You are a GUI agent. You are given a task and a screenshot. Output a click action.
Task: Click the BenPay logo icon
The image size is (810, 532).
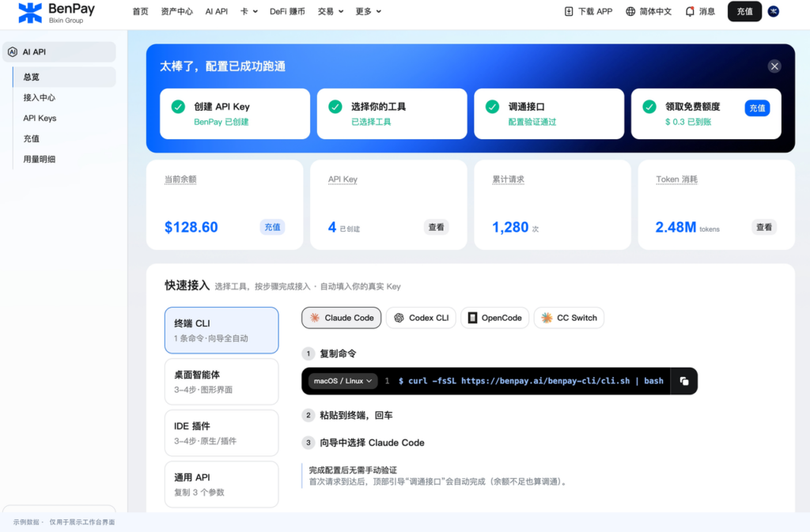[x=30, y=13]
